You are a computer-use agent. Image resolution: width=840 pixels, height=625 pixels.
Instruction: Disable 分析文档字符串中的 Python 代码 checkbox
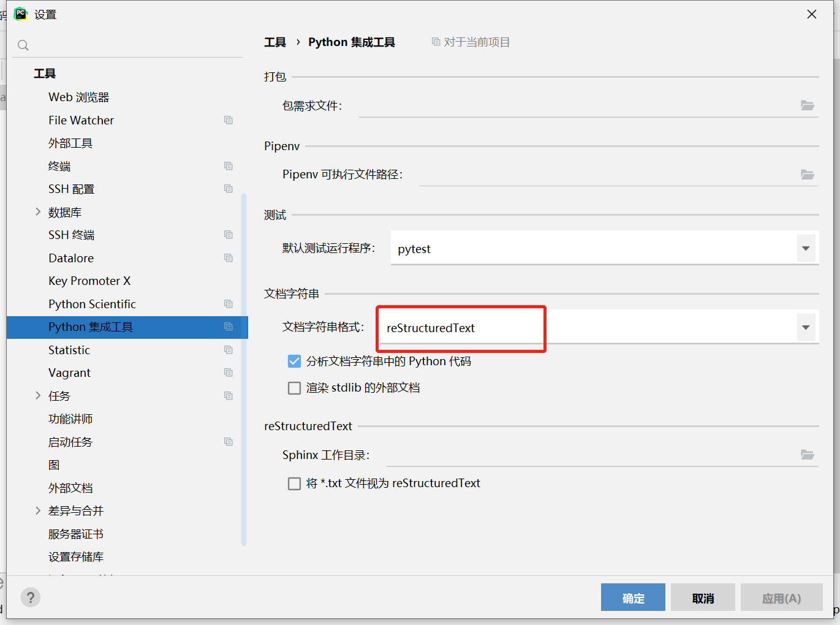(295, 362)
